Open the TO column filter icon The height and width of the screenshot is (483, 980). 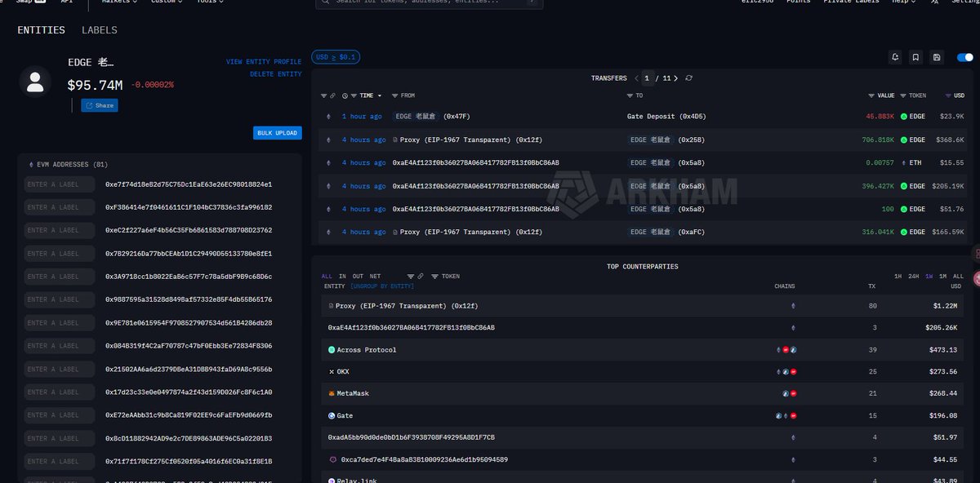630,95
